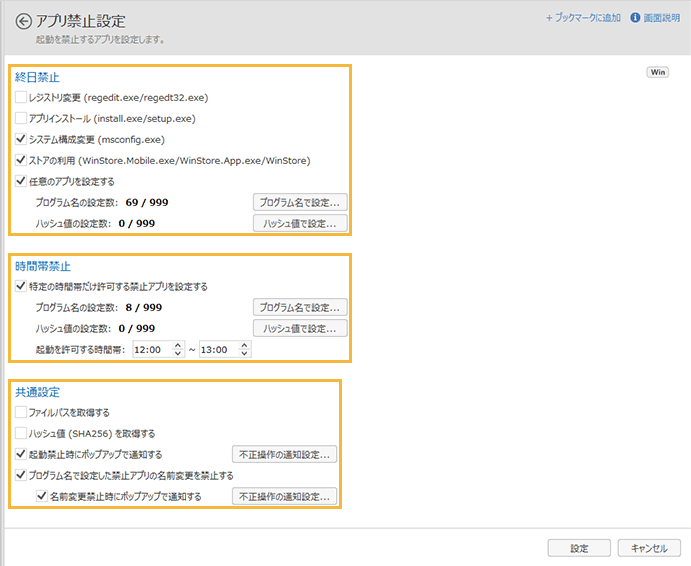The image size is (691, 566).
Task: Toggle 任意のアプリを設定する checkbox
Action: pos(21,181)
